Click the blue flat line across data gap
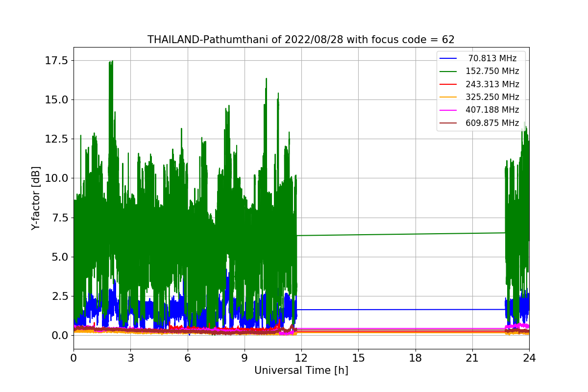Viewport: 588px width, 392px height. pyautogui.click(x=401, y=309)
